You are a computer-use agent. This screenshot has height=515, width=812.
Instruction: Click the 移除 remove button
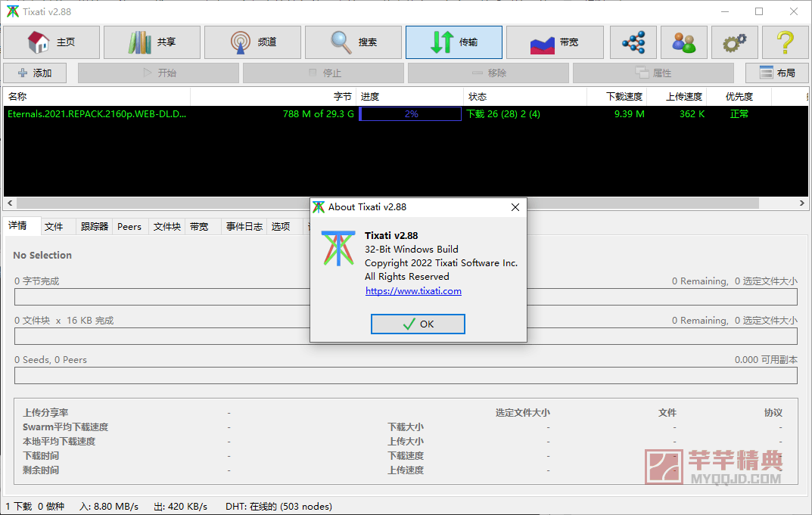[x=488, y=73]
